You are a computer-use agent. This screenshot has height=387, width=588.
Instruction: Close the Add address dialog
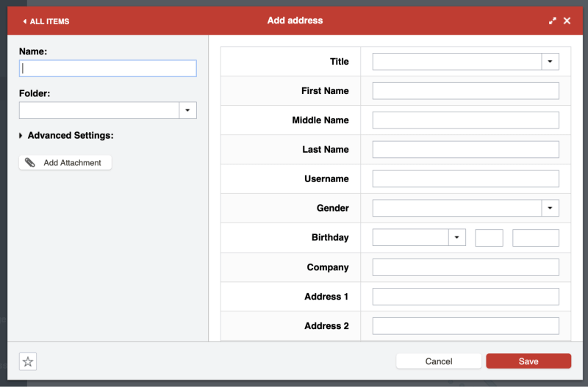pos(567,21)
